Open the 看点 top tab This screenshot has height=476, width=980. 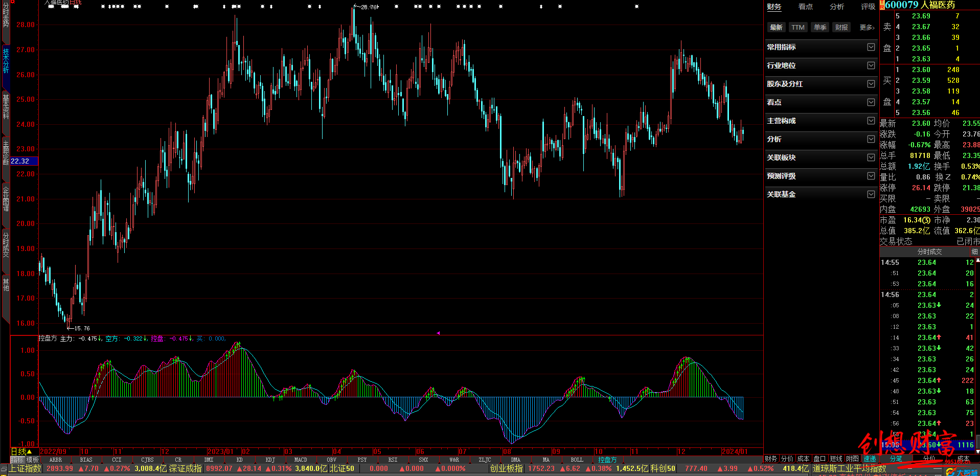(x=806, y=7)
